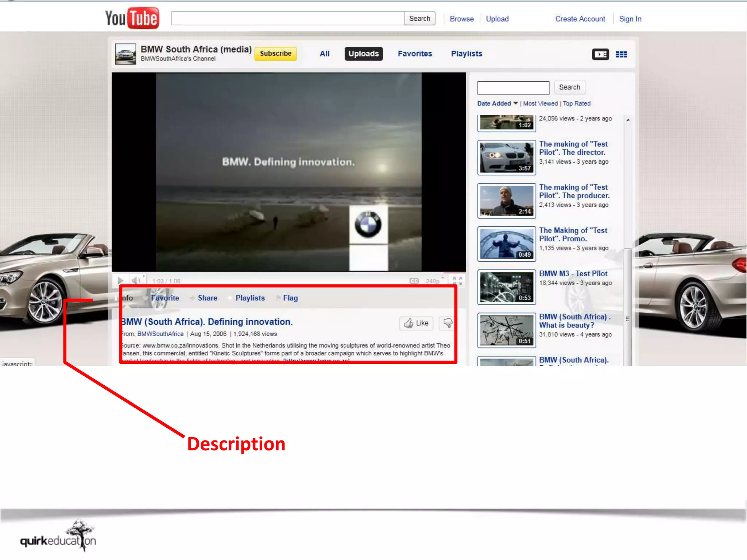
Task: Click the Sign In link
Action: [x=630, y=19]
